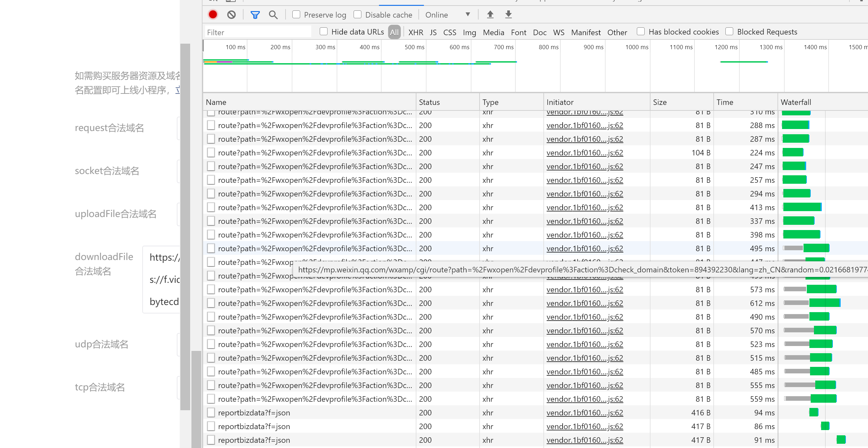
Task: Filter requests by Manifest type
Action: 586,32
